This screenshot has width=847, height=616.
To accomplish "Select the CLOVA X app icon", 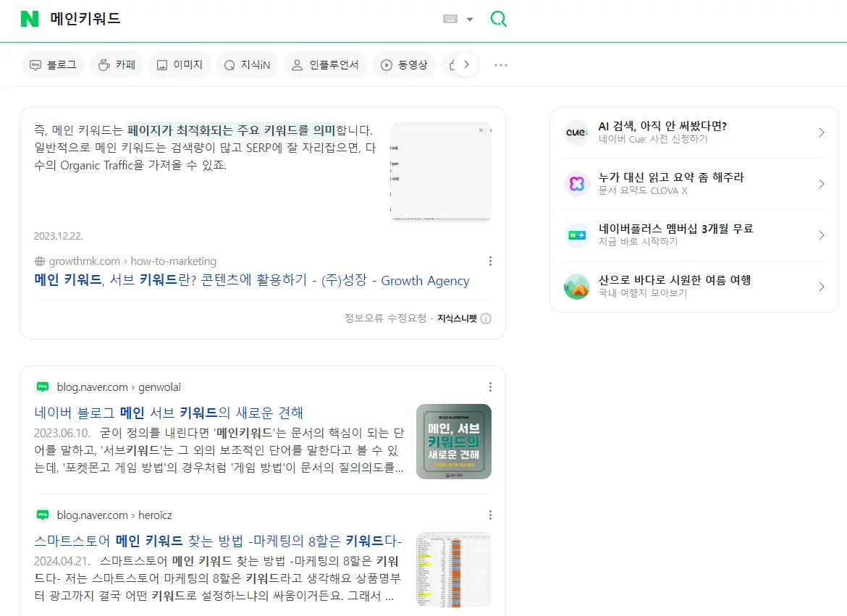I will pyautogui.click(x=576, y=184).
